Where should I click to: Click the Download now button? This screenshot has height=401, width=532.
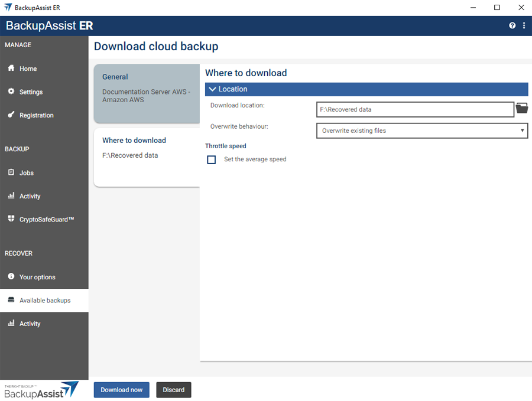121,390
